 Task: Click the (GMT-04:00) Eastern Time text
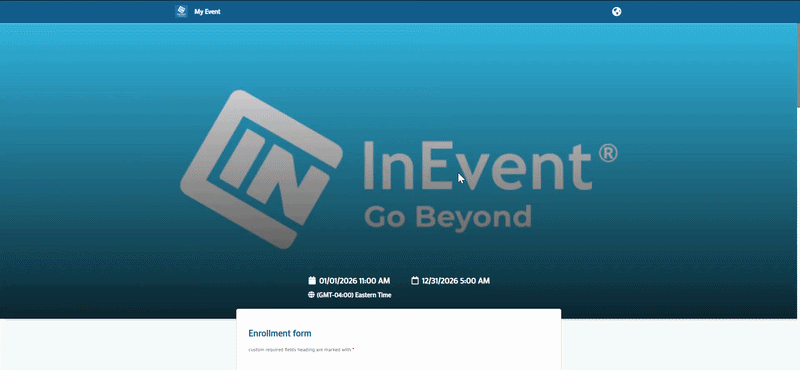[354, 295]
